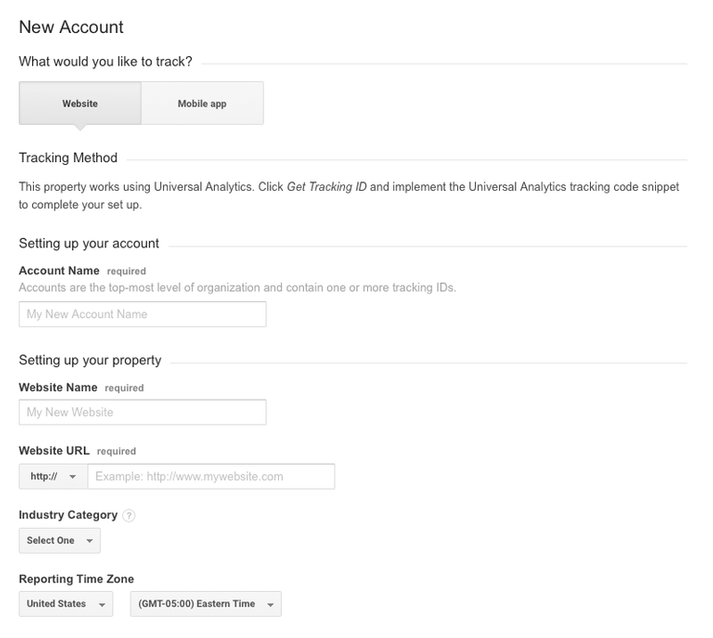Focus the Account Name input field
The width and height of the screenshot is (713, 638).
142,314
